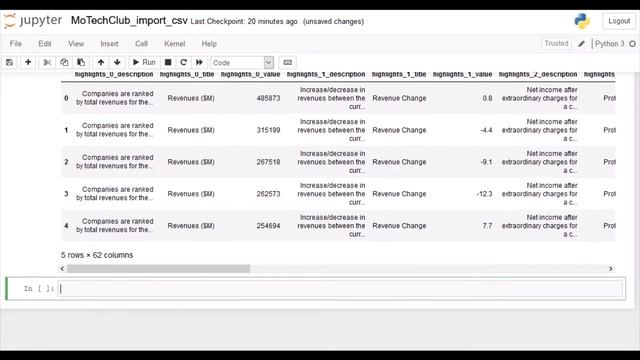Click the value 267518 in row 2
This screenshot has width=640, height=360.
coord(268,162)
